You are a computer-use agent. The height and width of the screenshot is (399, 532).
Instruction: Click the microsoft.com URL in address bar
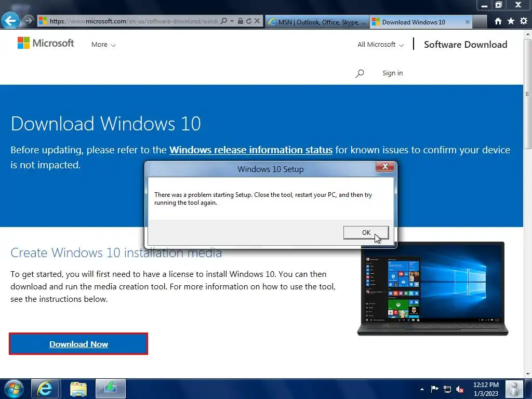point(134,21)
